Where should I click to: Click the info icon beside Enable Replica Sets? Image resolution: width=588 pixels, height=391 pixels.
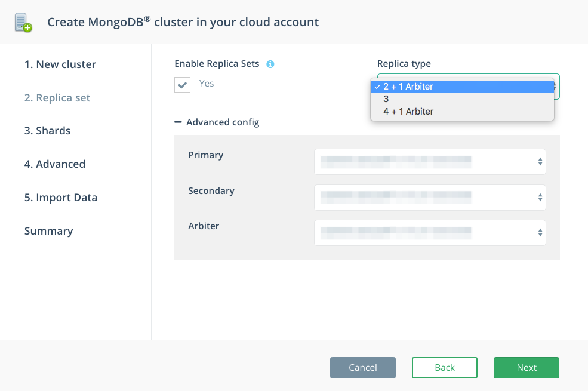click(x=270, y=64)
